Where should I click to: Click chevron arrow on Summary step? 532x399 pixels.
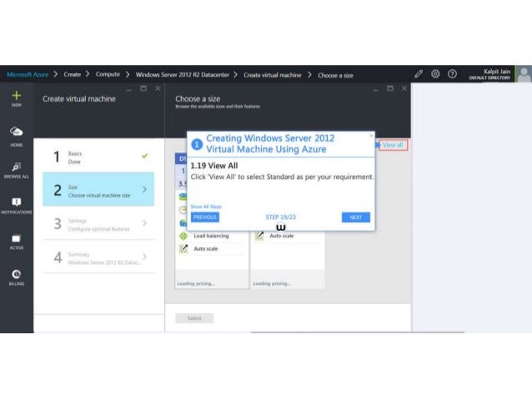[x=144, y=257]
